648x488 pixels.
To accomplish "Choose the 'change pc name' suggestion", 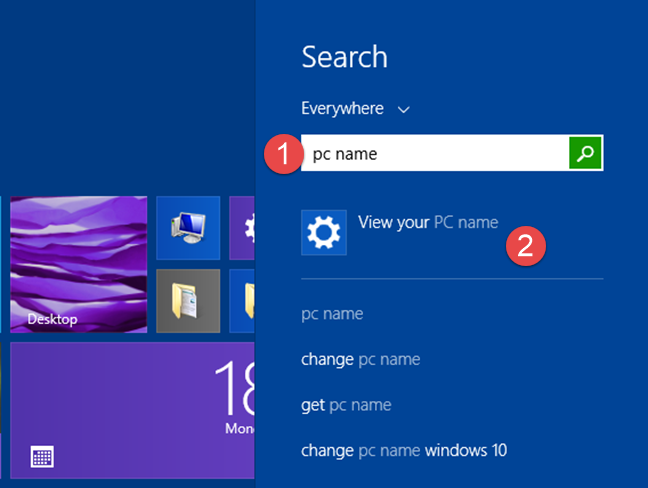I will (361, 359).
